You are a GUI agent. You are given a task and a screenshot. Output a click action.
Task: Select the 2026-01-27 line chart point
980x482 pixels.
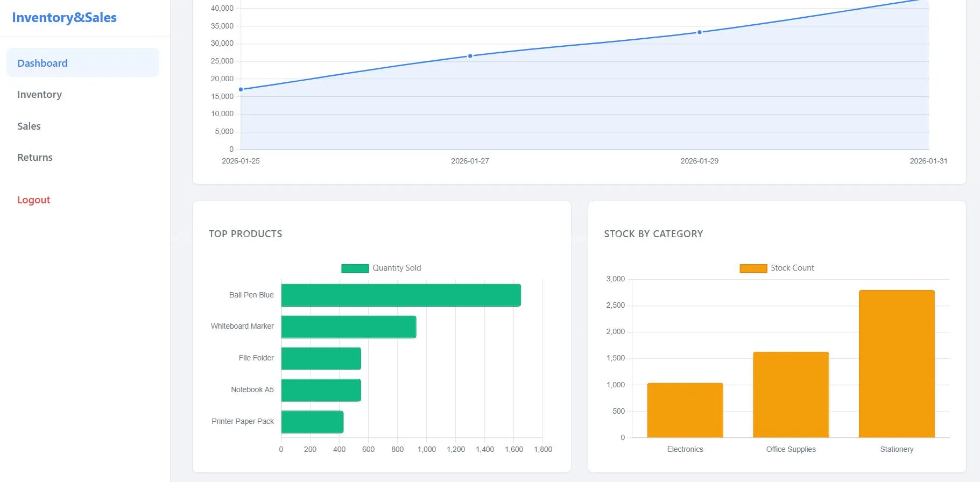pyautogui.click(x=470, y=56)
